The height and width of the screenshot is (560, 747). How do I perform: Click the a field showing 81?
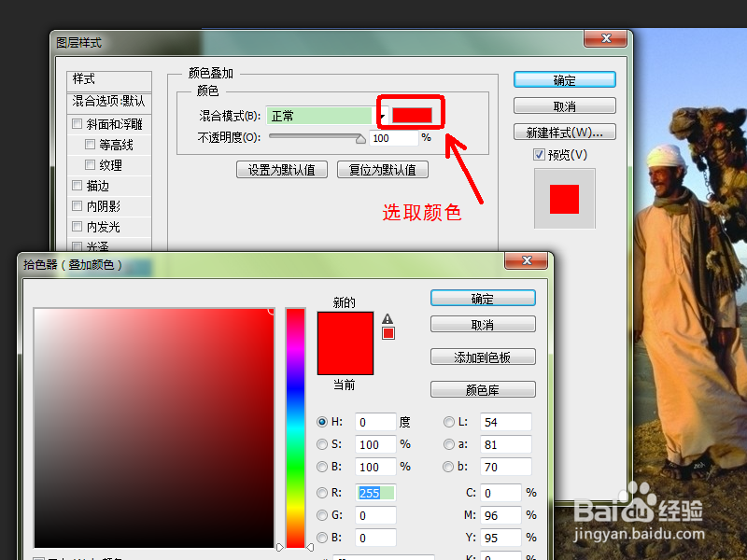pos(505,444)
